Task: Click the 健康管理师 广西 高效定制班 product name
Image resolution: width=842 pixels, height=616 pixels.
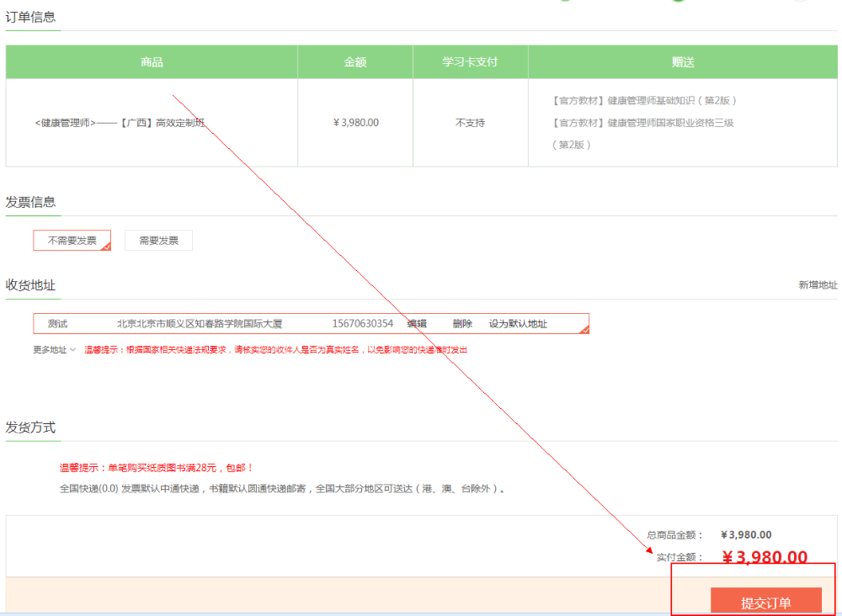Action: [120, 123]
